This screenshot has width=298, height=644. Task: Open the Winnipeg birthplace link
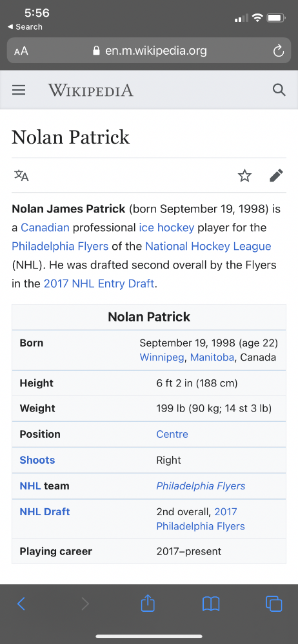tap(162, 357)
